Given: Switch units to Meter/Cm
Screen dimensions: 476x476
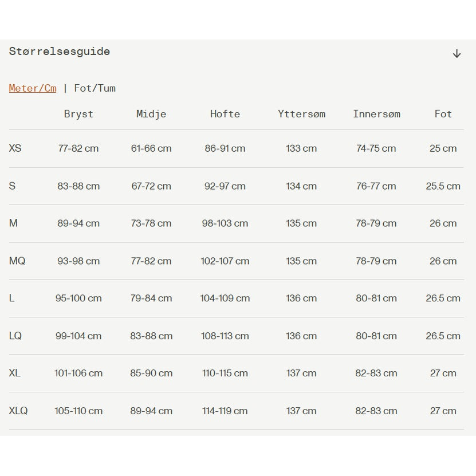Looking at the screenshot, I should 33,88.
